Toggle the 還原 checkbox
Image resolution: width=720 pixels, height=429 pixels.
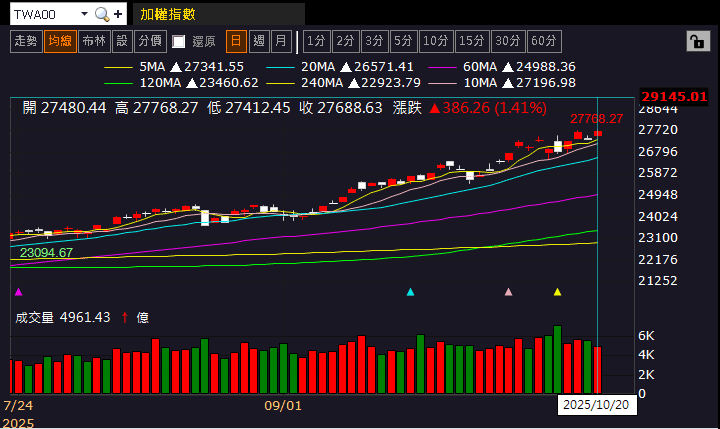(179, 41)
